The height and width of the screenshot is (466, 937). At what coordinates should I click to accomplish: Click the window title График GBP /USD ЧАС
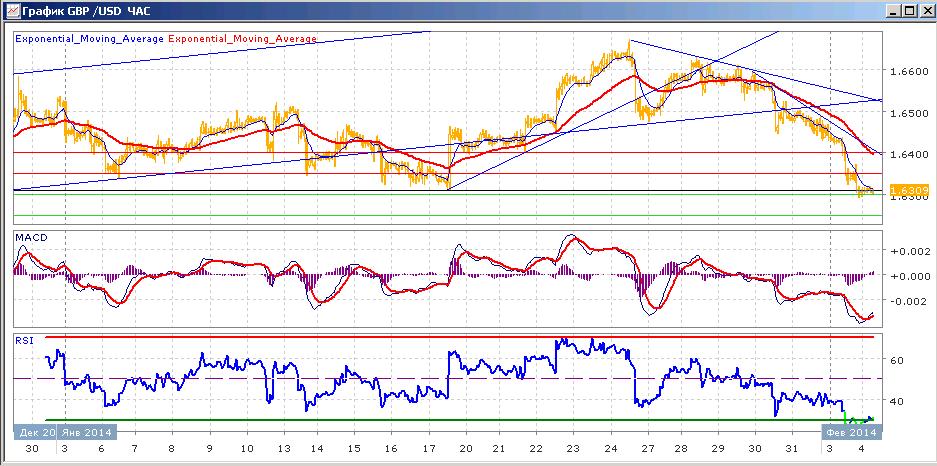click(85, 10)
